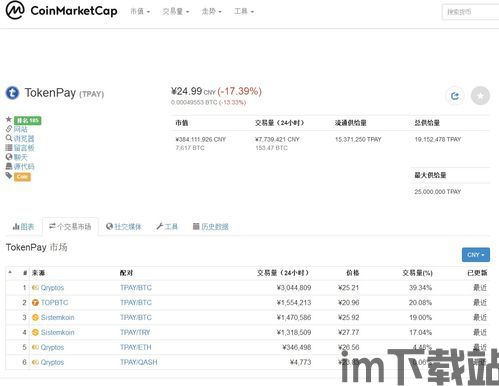Click Qryptos icon in row 1
Viewport: 499px width, 386px height.
click(x=35, y=288)
